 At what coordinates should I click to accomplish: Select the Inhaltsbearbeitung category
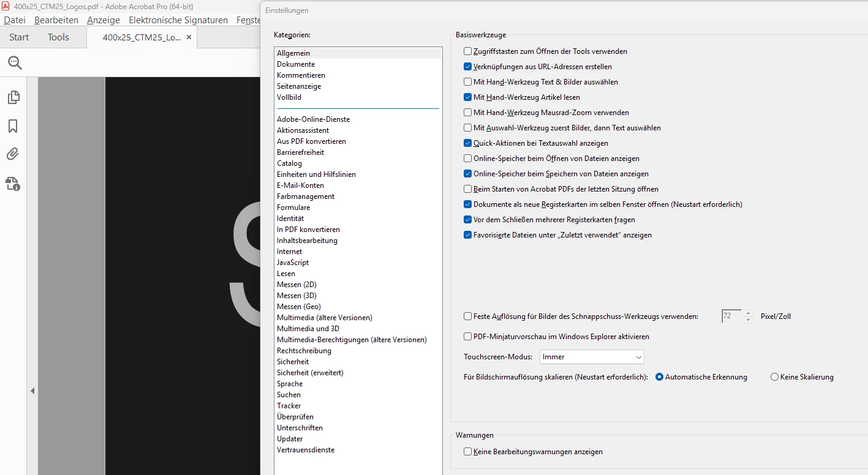point(358,241)
